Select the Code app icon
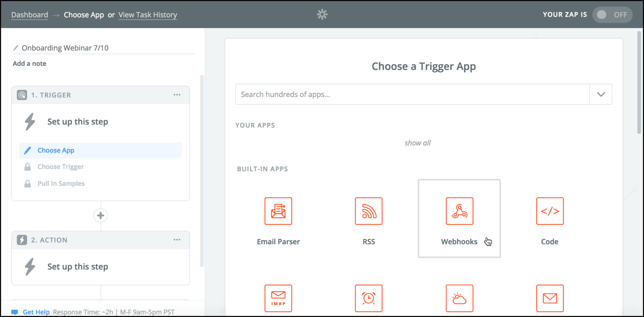This screenshot has height=317, width=644. (550, 211)
